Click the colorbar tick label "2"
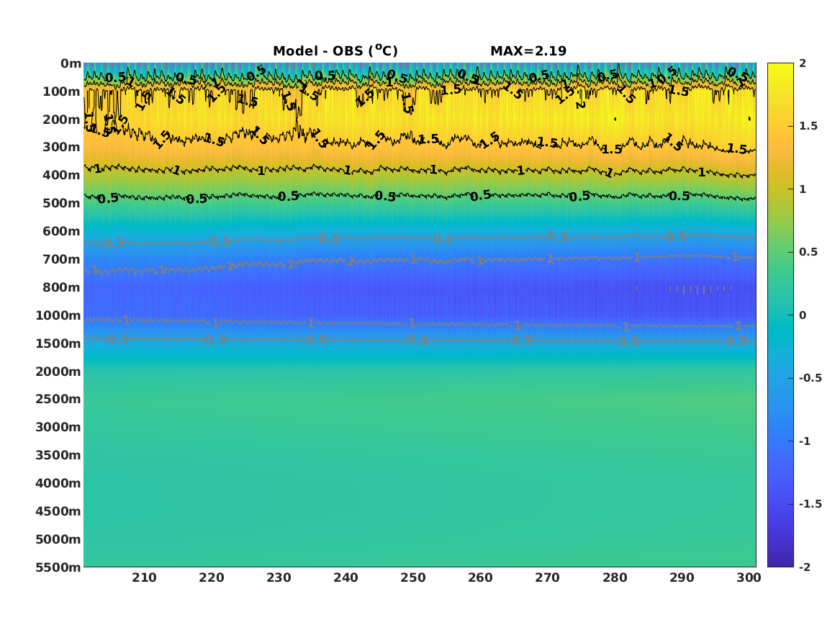840x630 pixels. [x=803, y=63]
